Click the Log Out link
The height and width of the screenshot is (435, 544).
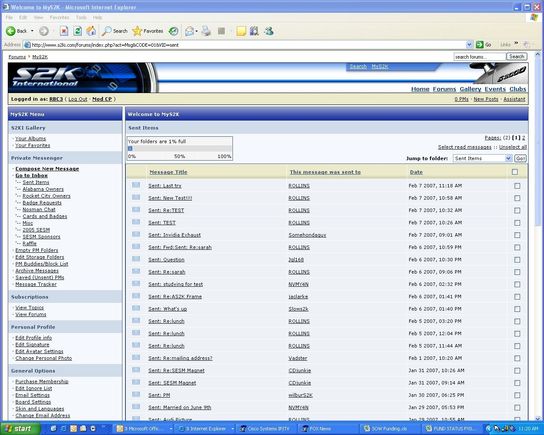78,99
